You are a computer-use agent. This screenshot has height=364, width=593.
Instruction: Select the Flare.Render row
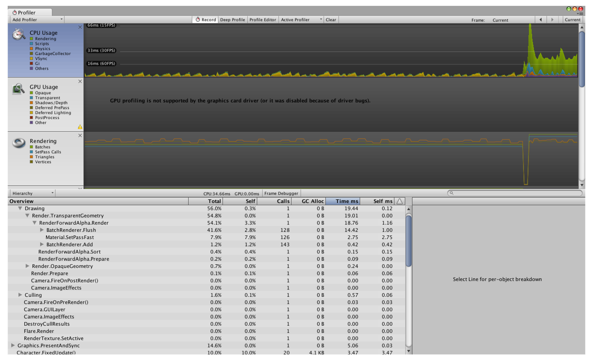click(207, 331)
